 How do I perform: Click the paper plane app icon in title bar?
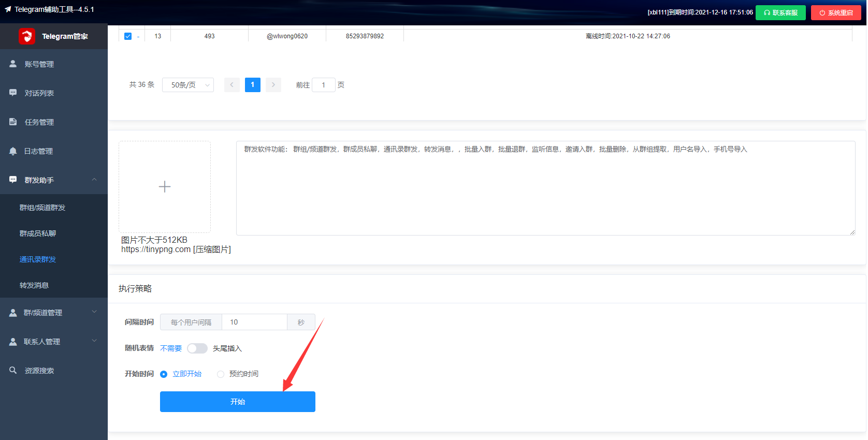pos(8,9)
